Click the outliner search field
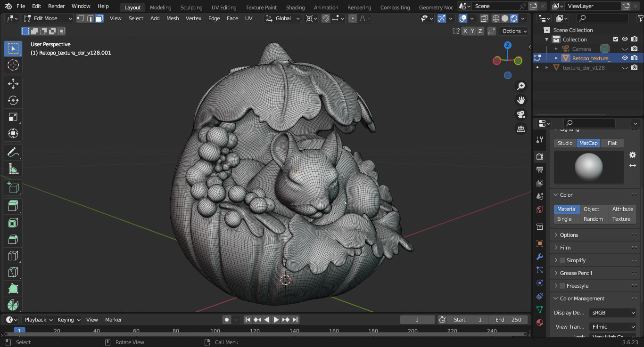Viewport: 644px width, 347px height. (x=603, y=18)
